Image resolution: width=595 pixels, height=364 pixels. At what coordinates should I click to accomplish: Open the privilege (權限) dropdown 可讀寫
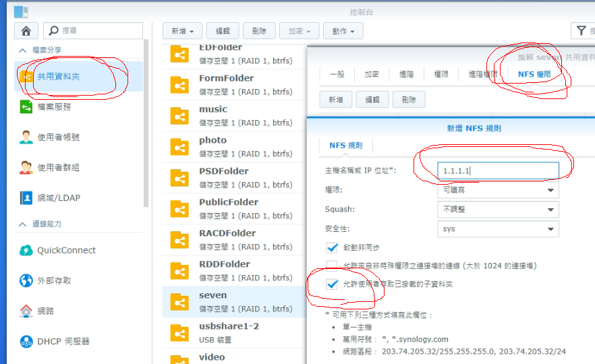pyautogui.click(x=499, y=190)
